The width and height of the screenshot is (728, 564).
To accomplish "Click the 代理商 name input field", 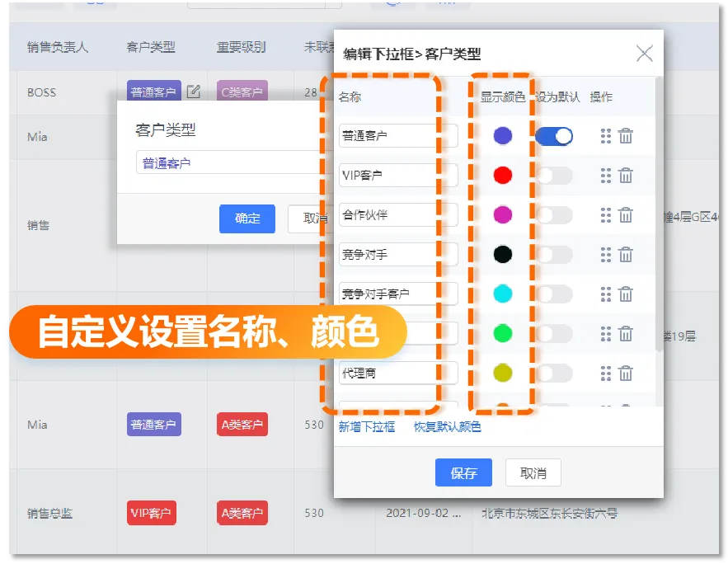I will point(387,373).
